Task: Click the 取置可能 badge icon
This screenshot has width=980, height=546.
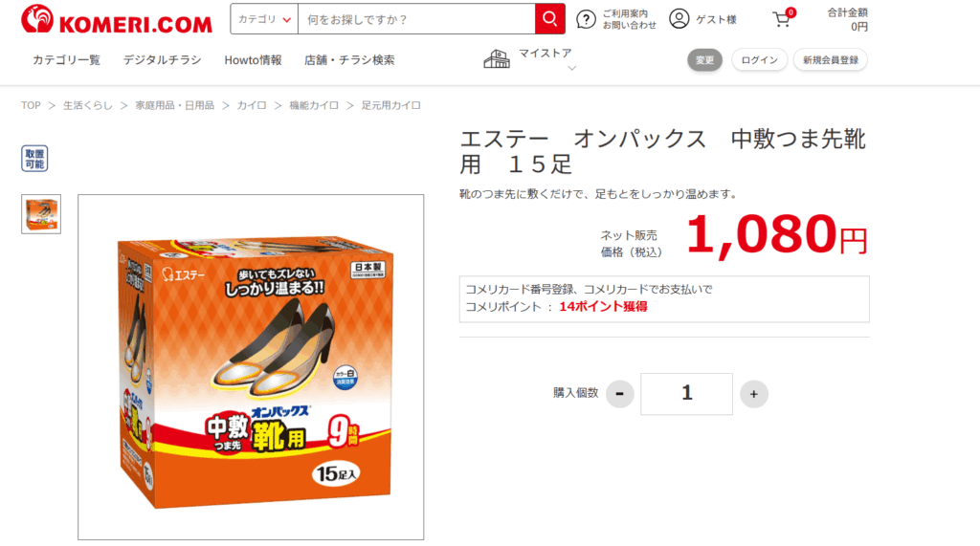Action: tap(34, 158)
